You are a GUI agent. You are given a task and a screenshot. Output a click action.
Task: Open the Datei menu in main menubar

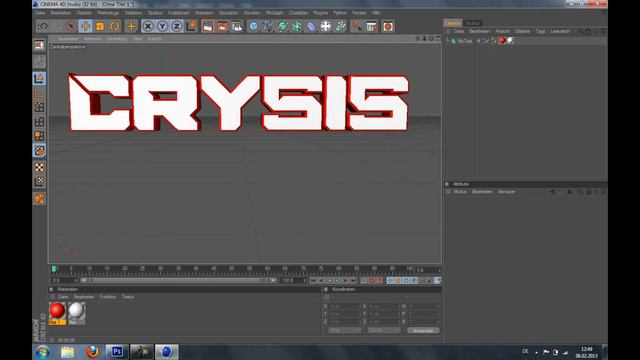pyautogui.click(x=40, y=13)
